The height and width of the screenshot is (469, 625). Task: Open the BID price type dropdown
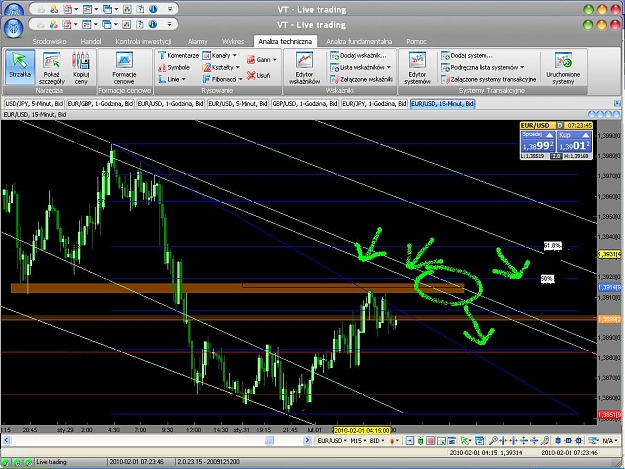tap(377, 441)
